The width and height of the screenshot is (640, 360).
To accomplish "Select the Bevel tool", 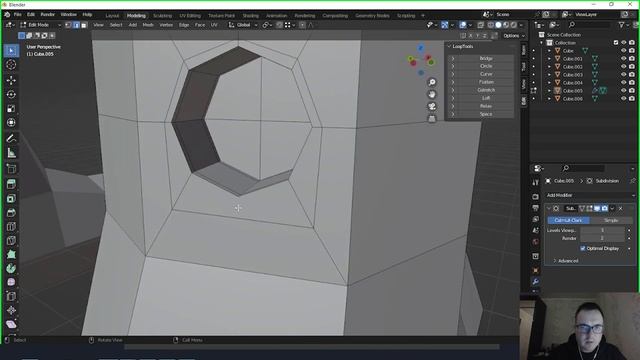I will (x=11, y=213).
